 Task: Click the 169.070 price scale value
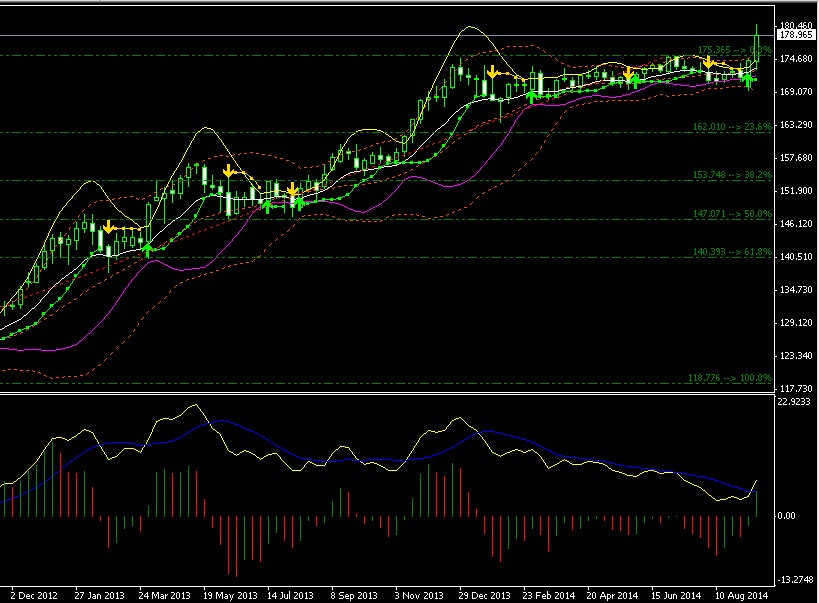[796, 91]
